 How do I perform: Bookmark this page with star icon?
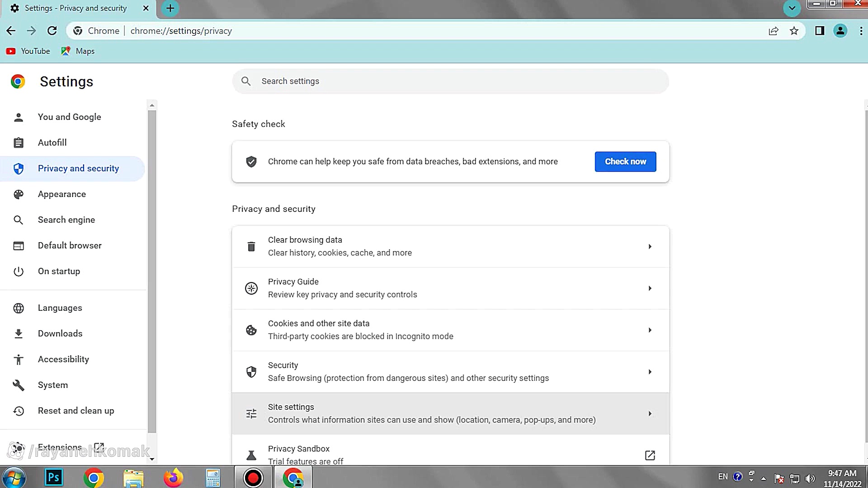point(794,31)
